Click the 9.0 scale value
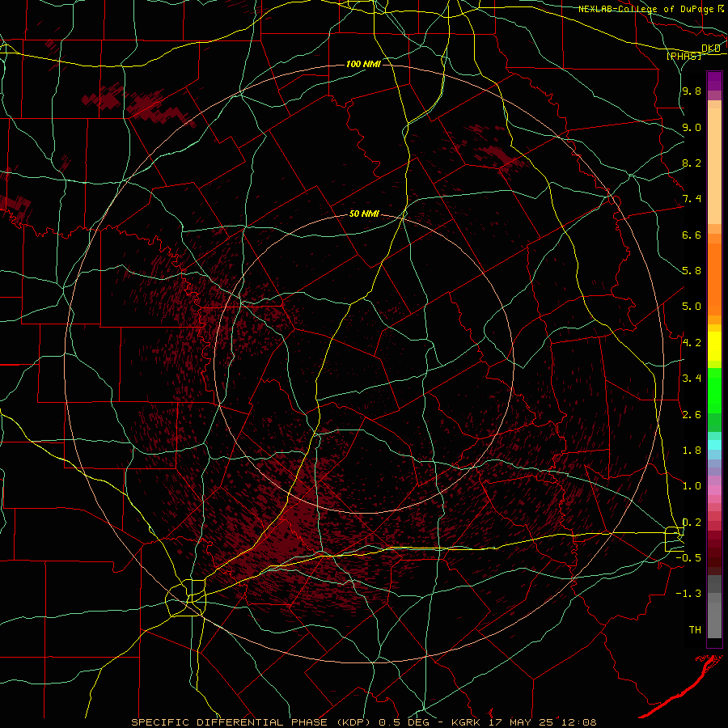The width and height of the screenshot is (728, 728). click(692, 127)
